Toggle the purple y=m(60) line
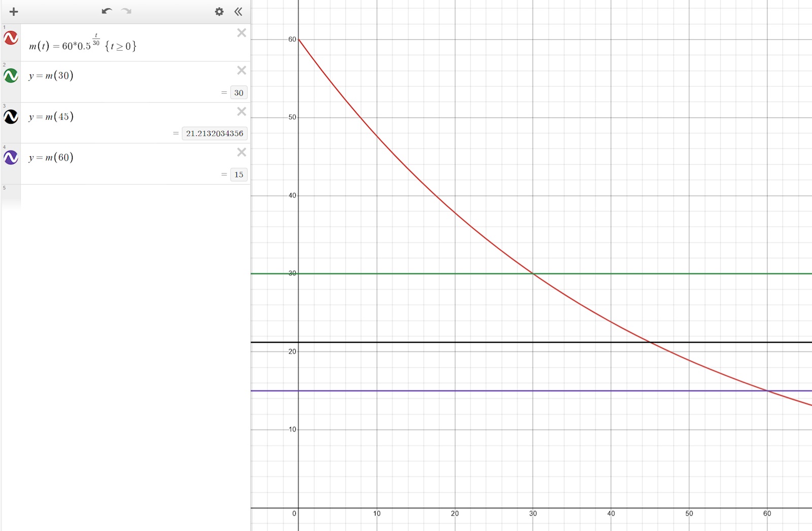Image resolution: width=812 pixels, height=531 pixels. coord(11,158)
